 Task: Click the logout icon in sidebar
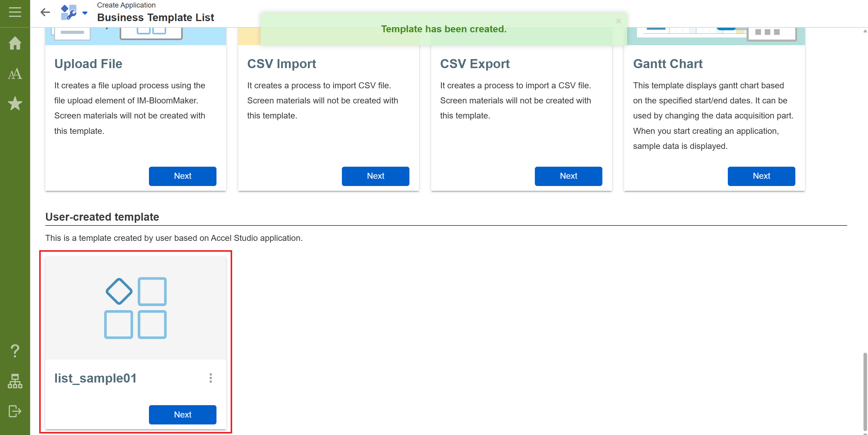[x=15, y=411]
